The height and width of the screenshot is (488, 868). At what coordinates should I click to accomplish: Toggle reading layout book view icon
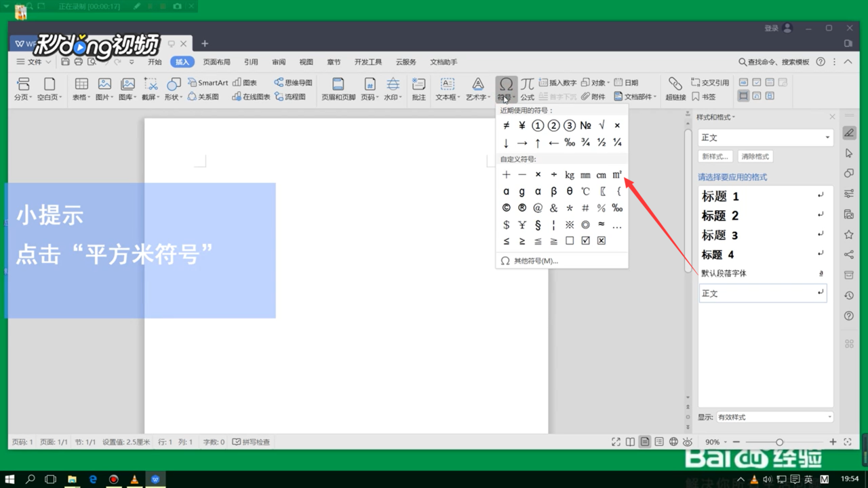(630, 442)
